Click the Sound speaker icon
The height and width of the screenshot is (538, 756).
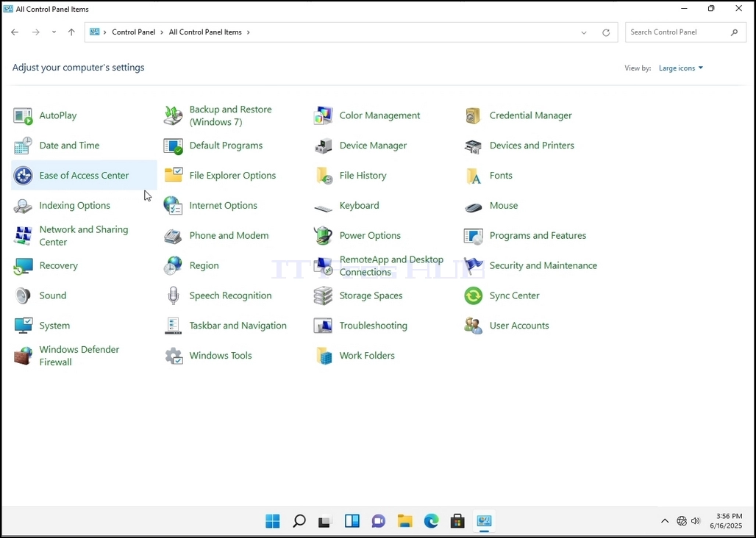(23, 295)
